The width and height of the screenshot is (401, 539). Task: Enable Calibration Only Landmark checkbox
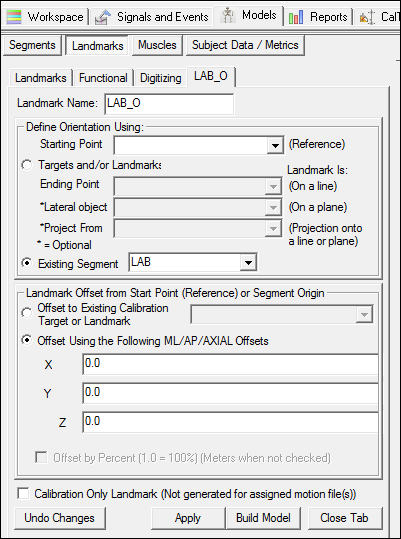click(x=23, y=494)
